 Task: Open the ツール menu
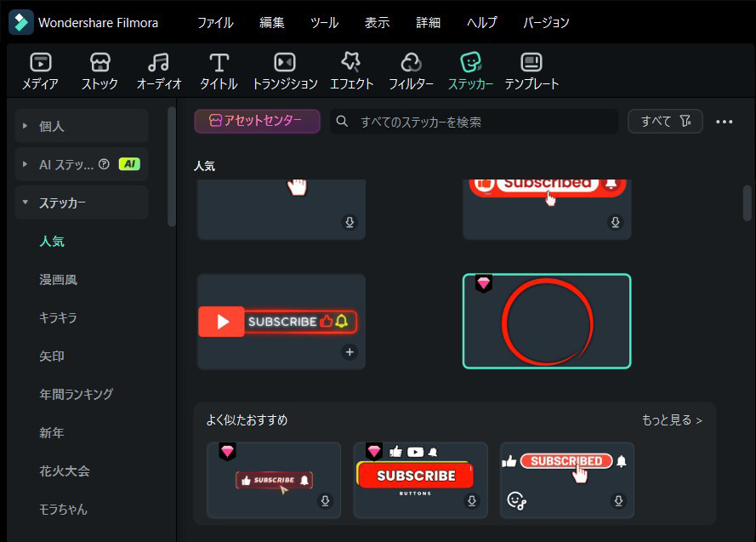point(324,23)
